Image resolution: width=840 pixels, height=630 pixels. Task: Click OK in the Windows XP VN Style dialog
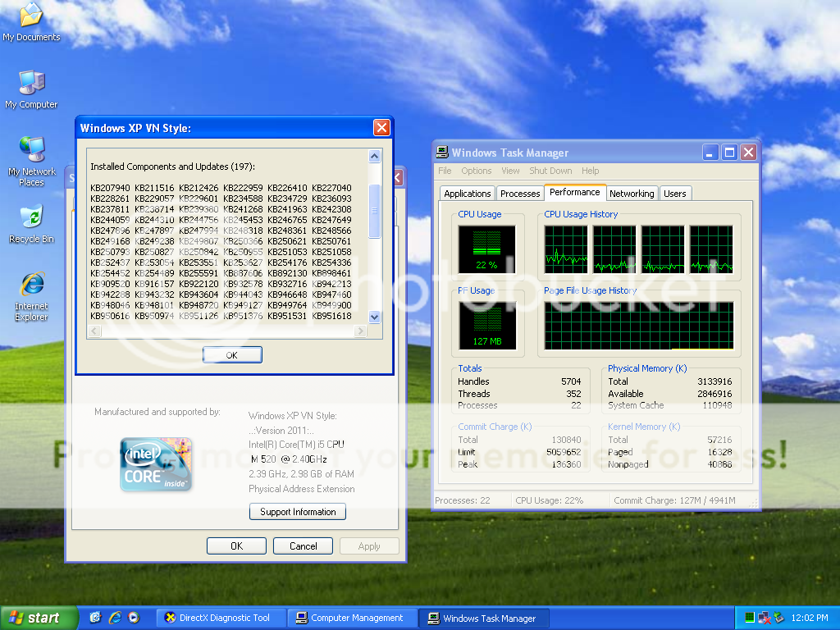232,354
